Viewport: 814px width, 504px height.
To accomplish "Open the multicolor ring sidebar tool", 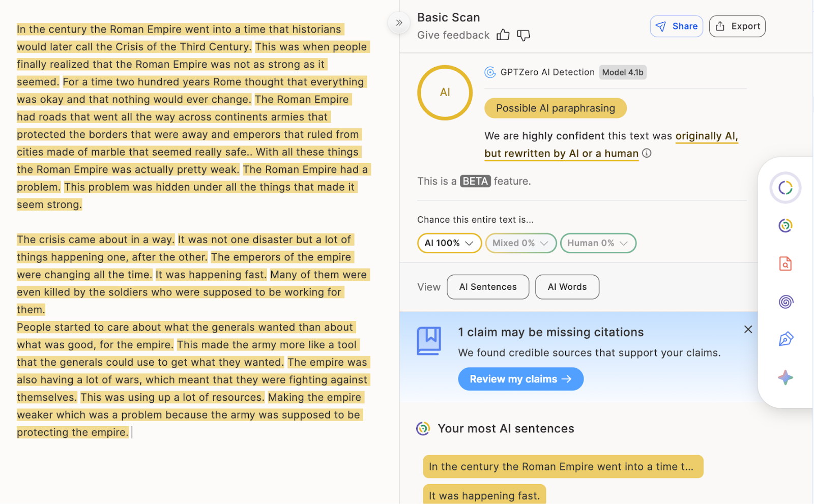I will pos(786,188).
